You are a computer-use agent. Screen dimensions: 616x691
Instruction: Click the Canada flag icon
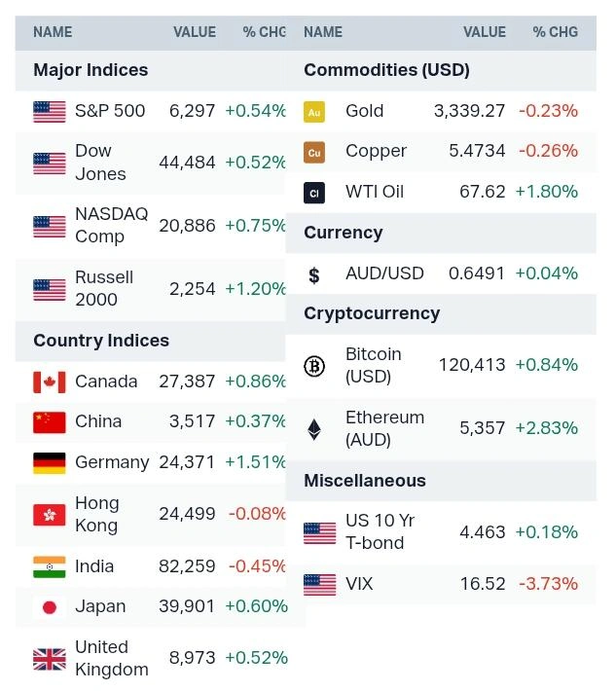(x=50, y=382)
